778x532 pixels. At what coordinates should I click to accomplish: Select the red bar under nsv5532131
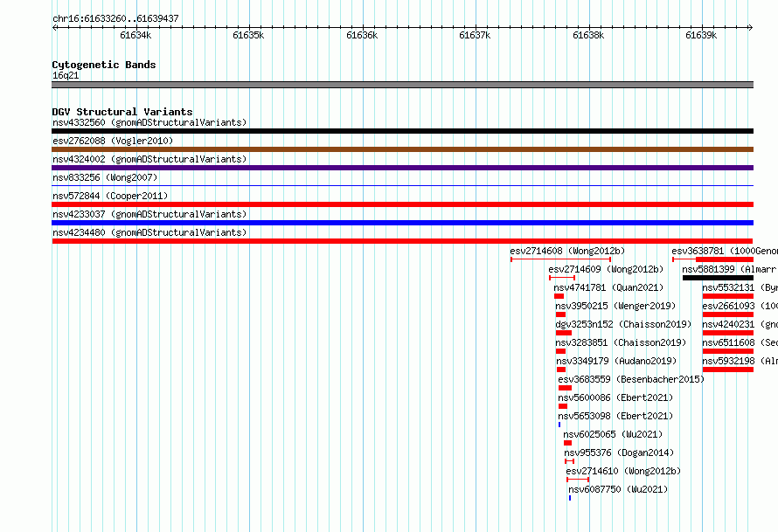point(728,296)
